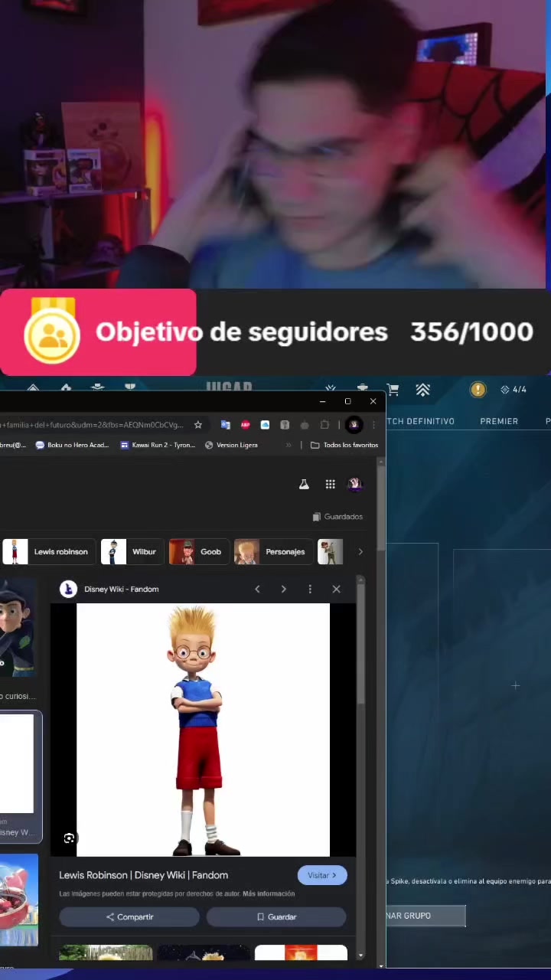This screenshot has height=980, width=551.
Task: Search this image with Google Lens icon
Action: tap(69, 838)
